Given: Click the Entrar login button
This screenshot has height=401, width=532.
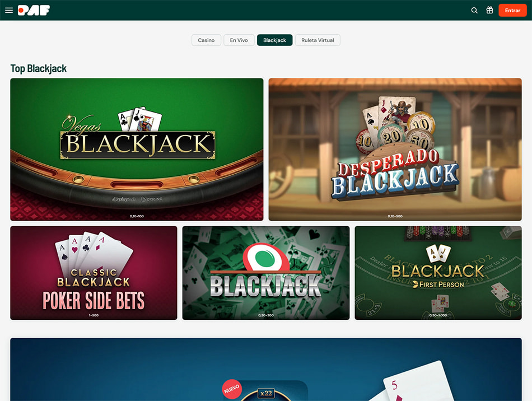Looking at the screenshot, I should coord(512,10).
